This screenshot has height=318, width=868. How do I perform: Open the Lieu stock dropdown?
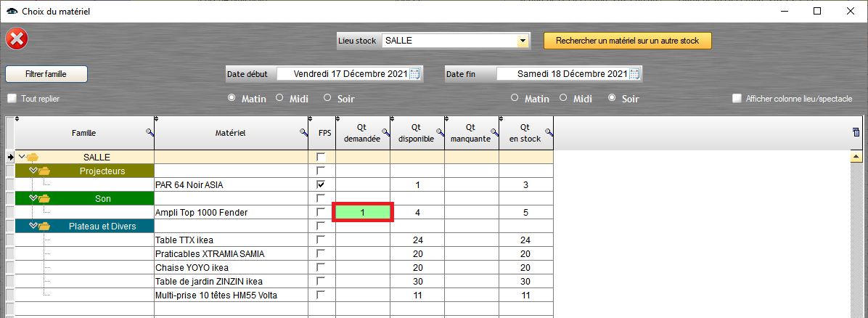coord(522,41)
